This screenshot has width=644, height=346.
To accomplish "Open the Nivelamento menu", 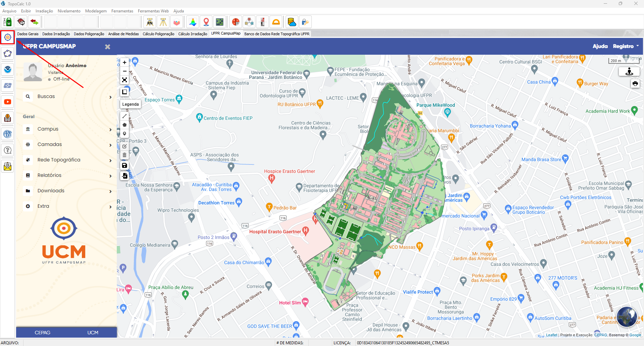I will coord(69,11).
